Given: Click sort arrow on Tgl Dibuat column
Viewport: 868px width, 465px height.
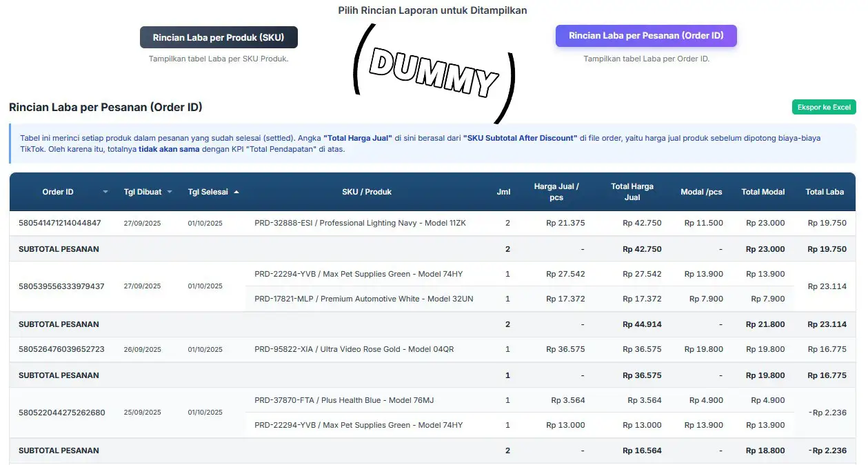Looking at the screenshot, I should [x=170, y=192].
